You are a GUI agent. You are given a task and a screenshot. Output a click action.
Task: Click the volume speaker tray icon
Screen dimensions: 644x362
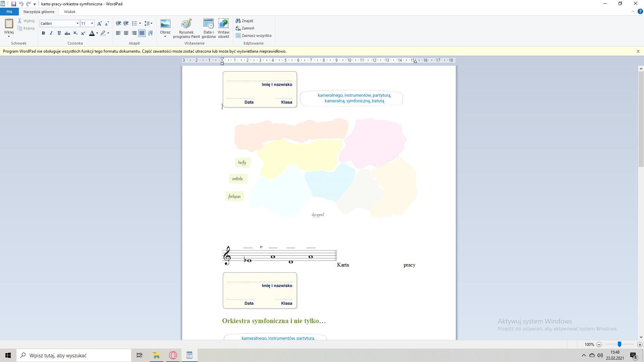click(x=600, y=355)
